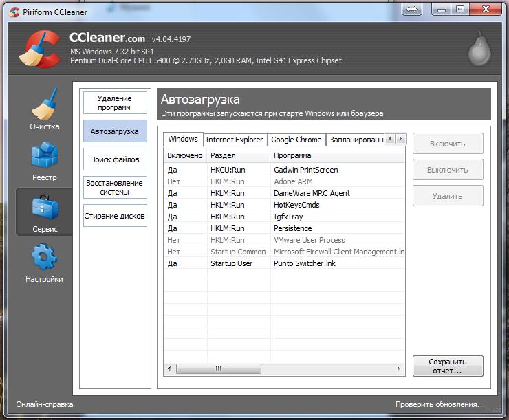Click the CCleaner logo in the header
This screenshot has height=420, width=509.
[40, 49]
